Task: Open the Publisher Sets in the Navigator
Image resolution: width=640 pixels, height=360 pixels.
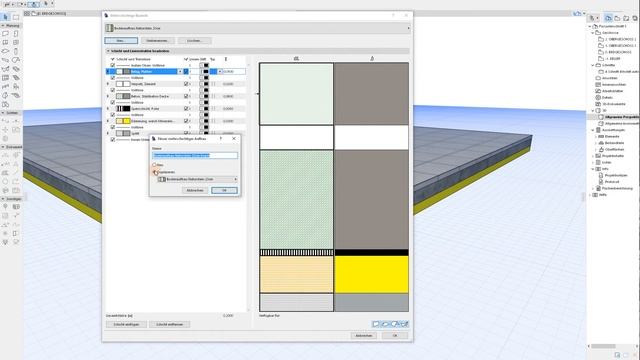Action: click(x=635, y=18)
